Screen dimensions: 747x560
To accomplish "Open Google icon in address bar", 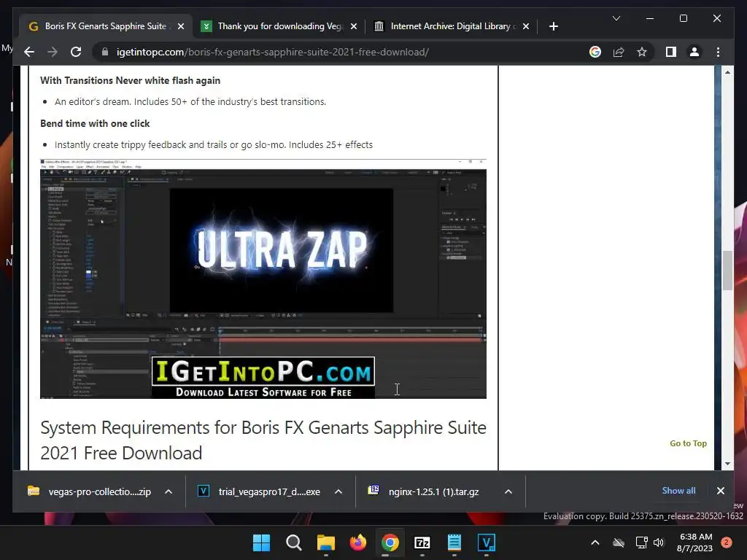I will coord(595,52).
